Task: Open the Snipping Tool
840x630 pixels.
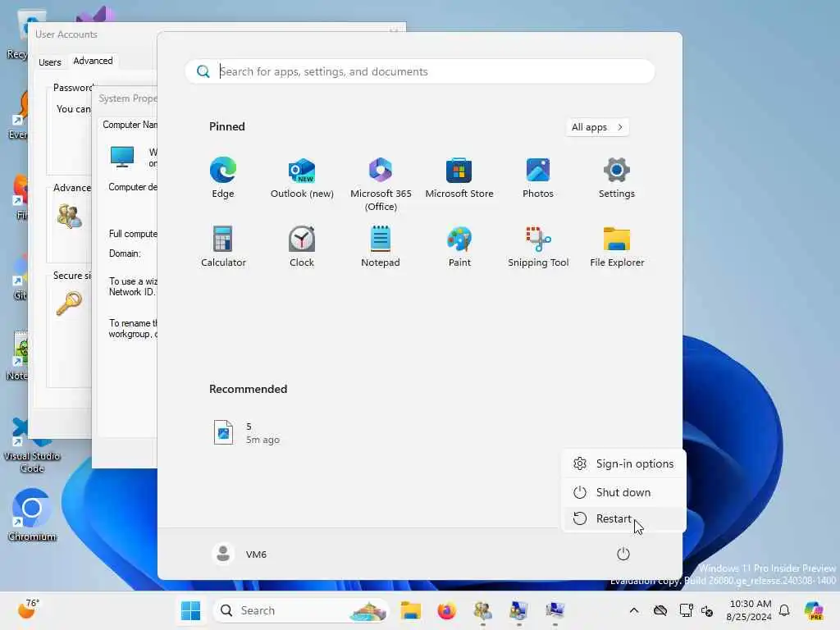Action: (538, 246)
